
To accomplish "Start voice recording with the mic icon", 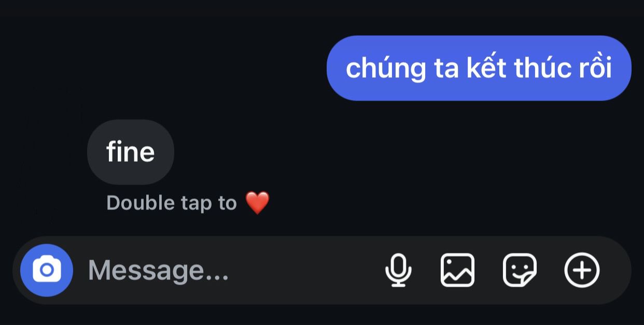I will (398, 270).
